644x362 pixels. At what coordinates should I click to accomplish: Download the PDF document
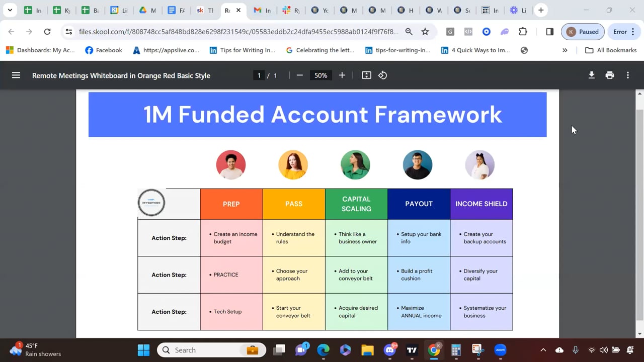(592, 75)
